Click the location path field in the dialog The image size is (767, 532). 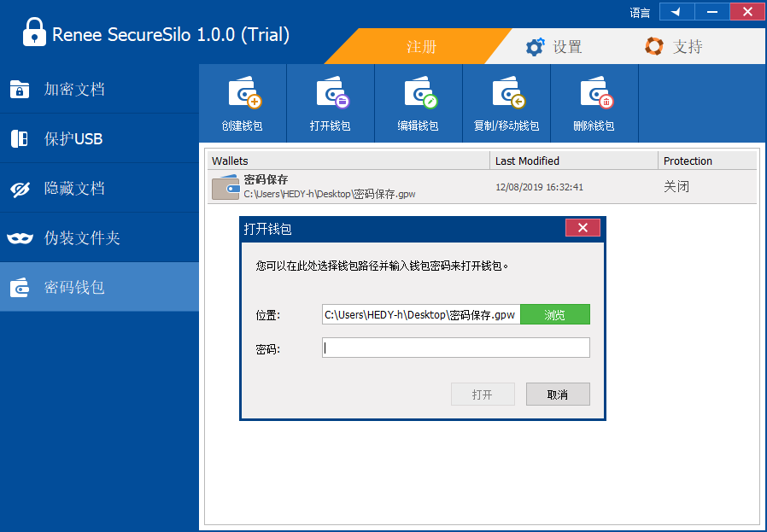[421, 314]
